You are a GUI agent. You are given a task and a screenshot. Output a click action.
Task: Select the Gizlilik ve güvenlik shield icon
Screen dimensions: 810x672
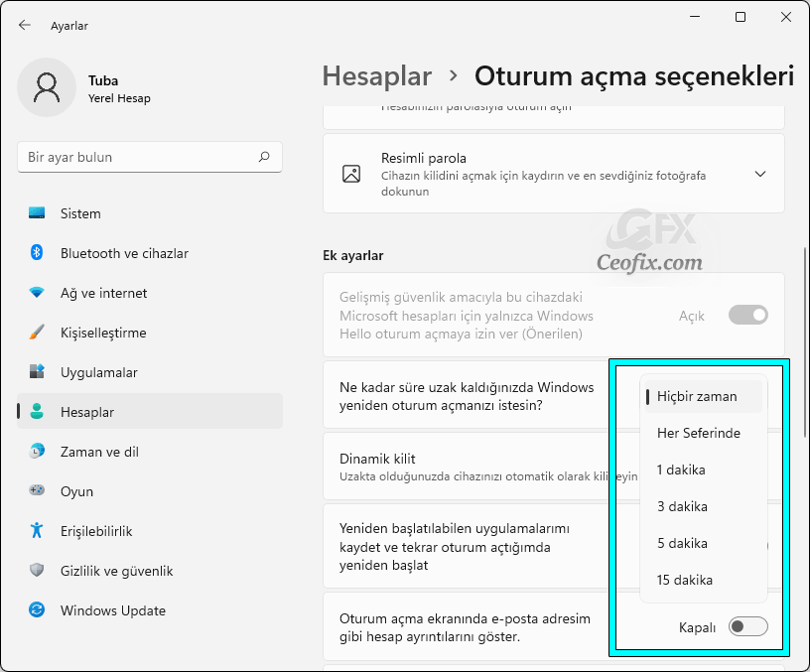coord(37,570)
